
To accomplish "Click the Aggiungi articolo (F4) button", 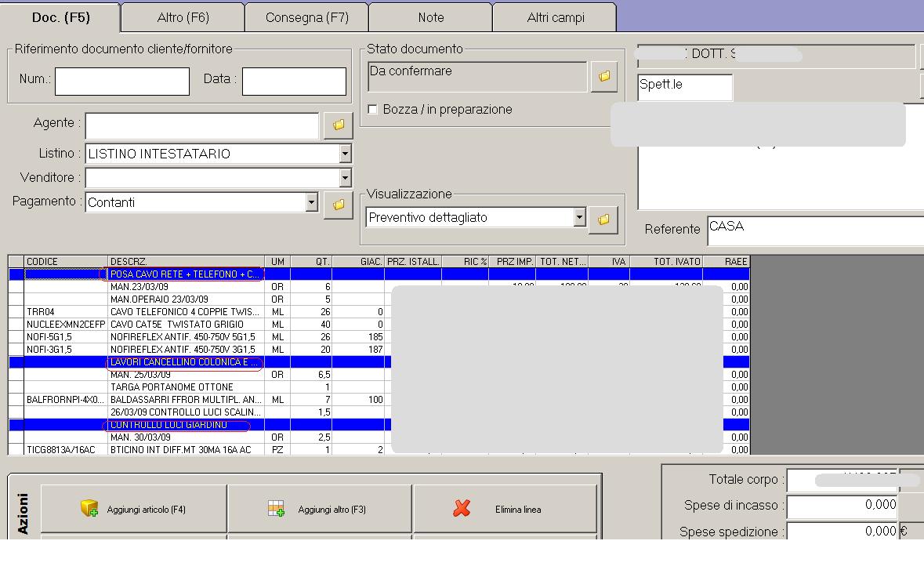I will pos(134,508).
